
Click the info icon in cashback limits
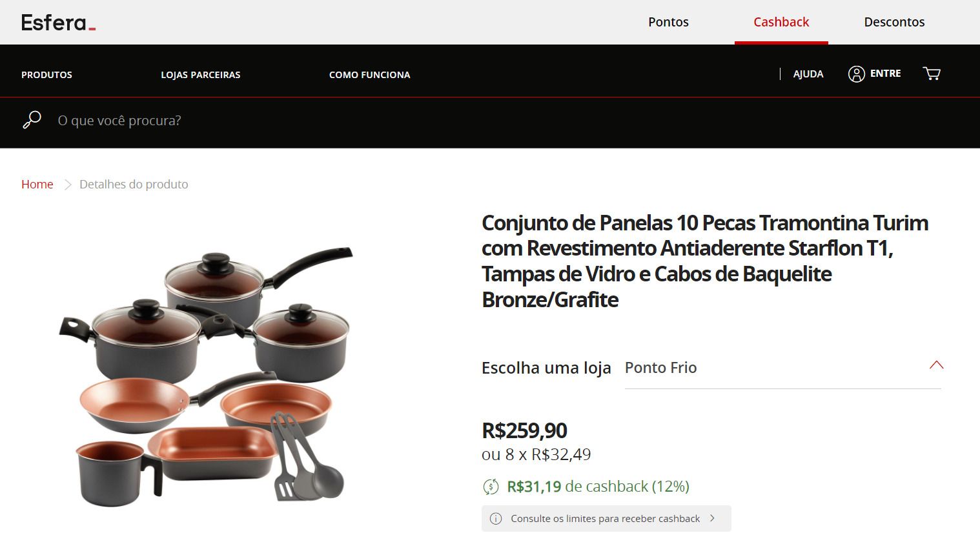click(x=496, y=519)
